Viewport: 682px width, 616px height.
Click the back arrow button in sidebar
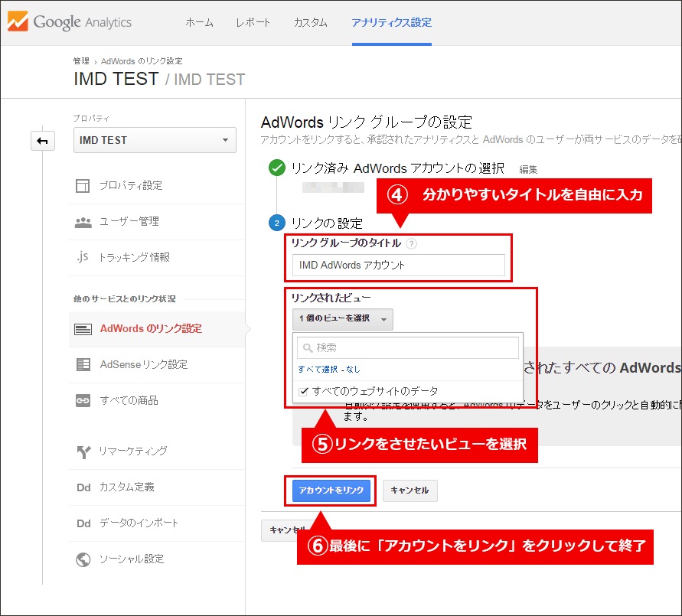pyautogui.click(x=43, y=141)
